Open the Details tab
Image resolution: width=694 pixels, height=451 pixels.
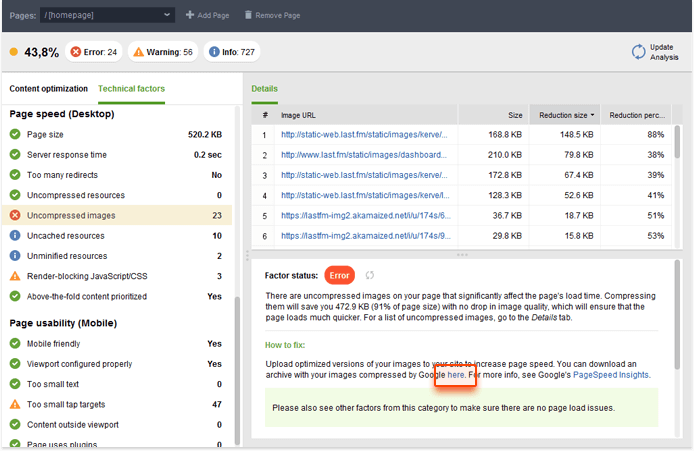coord(265,89)
